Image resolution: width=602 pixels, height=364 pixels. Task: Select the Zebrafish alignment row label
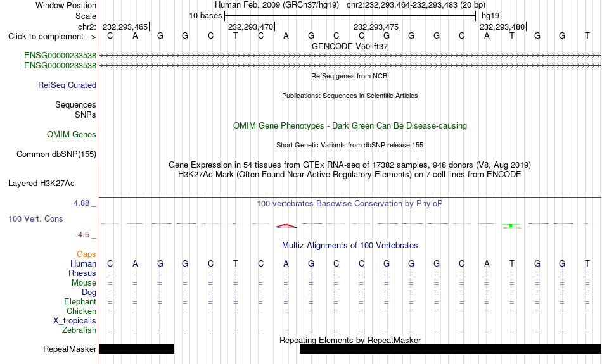tap(79, 330)
